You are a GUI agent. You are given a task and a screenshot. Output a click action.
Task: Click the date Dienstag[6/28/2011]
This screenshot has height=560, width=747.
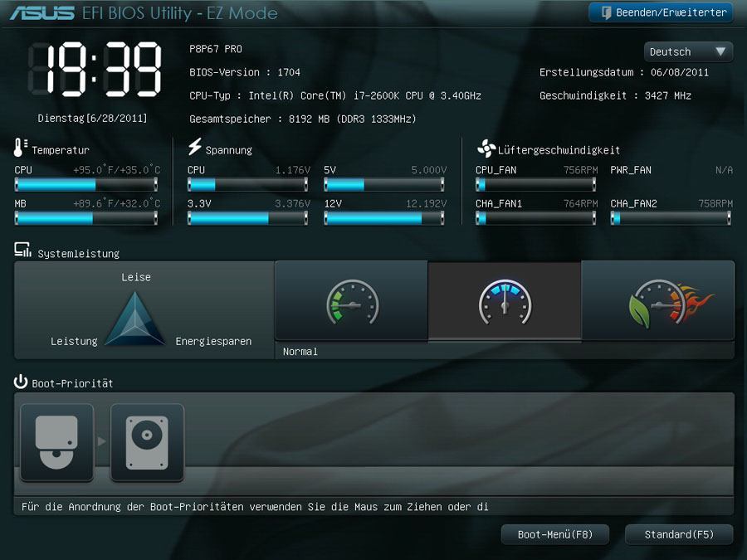[x=92, y=118]
